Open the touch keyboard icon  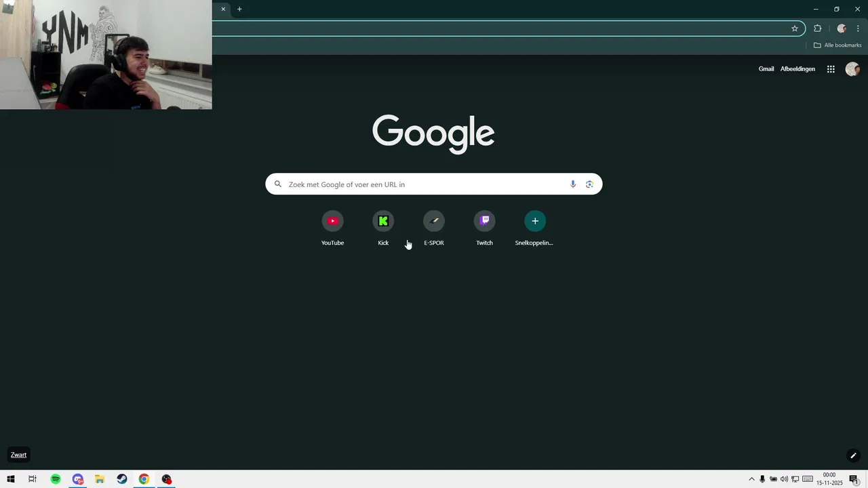pos(808,479)
